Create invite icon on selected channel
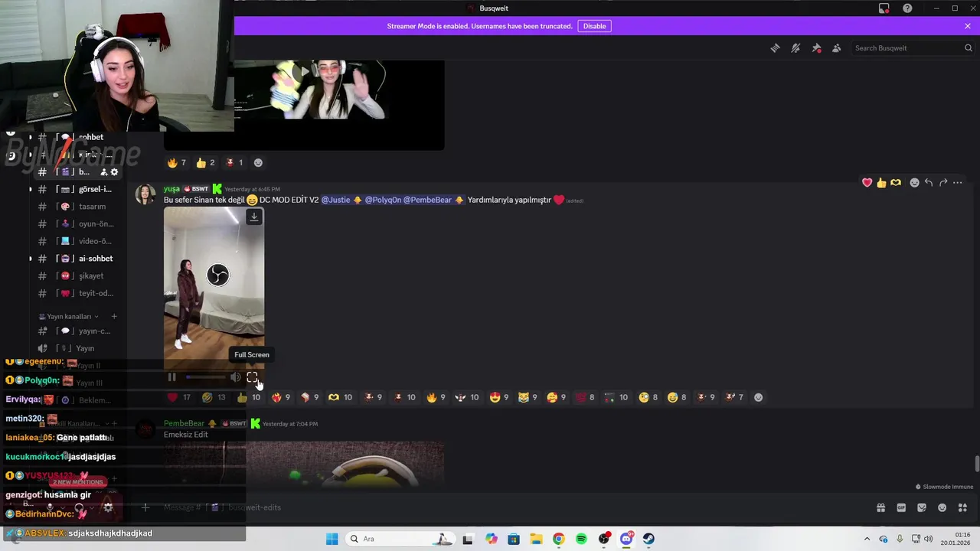 (103, 172)
